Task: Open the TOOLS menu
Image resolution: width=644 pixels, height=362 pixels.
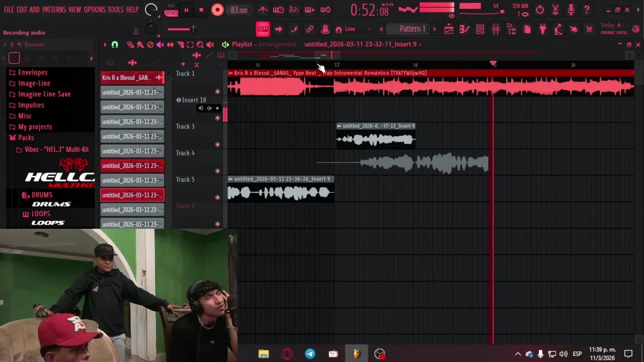Action: coord(116,10)
